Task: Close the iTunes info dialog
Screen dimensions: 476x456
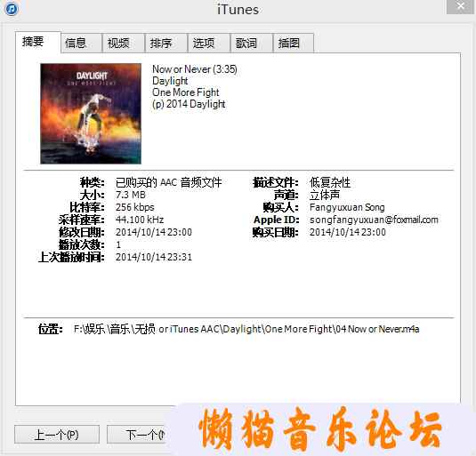Action: click(x=461, y=6)
